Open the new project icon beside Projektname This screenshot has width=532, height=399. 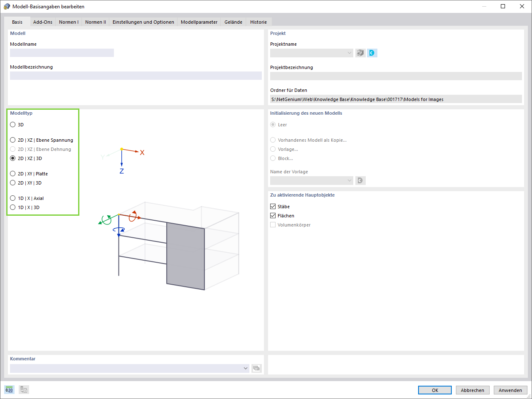tap(360, 53)
